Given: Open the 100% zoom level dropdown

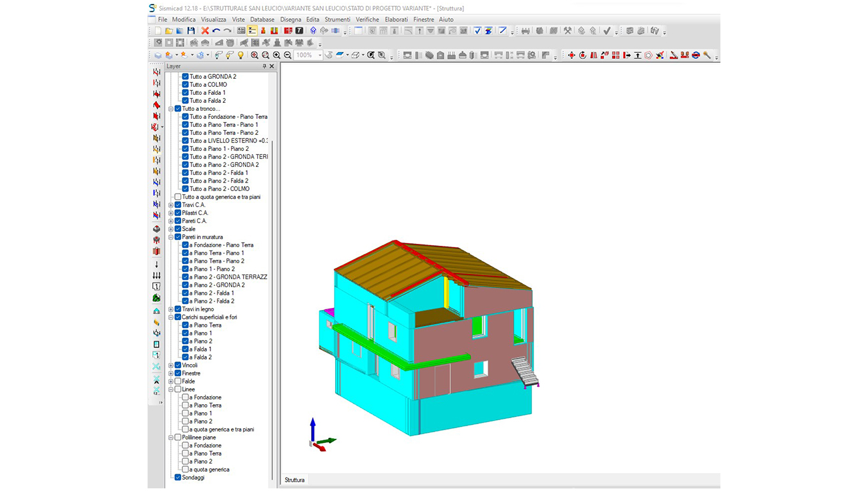Looking at the screenshot, I should click(x=320, y=55).
